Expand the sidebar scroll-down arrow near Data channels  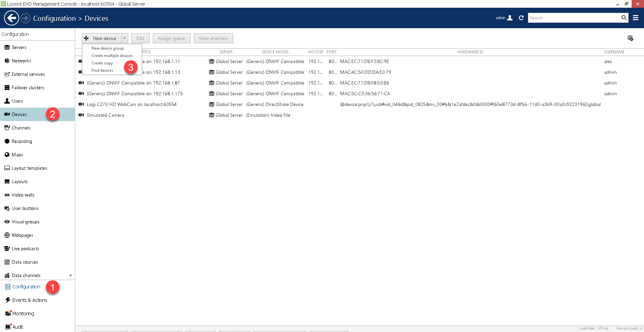click(70, 275)
